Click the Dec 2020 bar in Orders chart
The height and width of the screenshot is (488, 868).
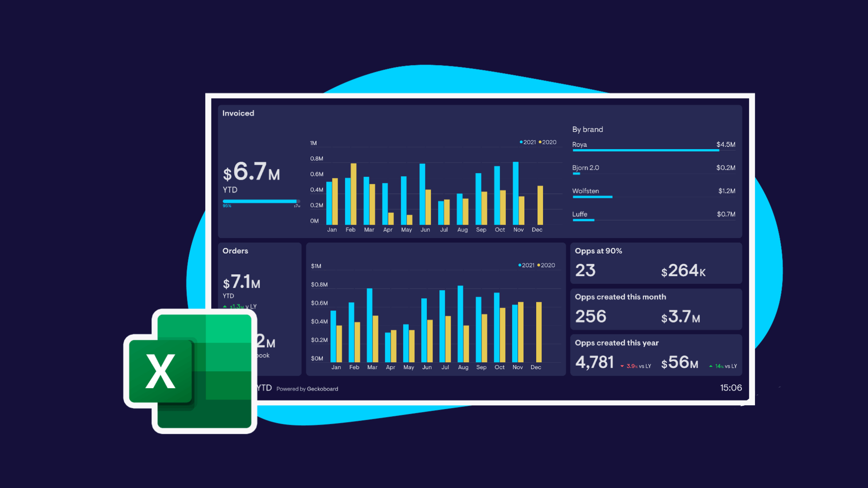point(539,332)
